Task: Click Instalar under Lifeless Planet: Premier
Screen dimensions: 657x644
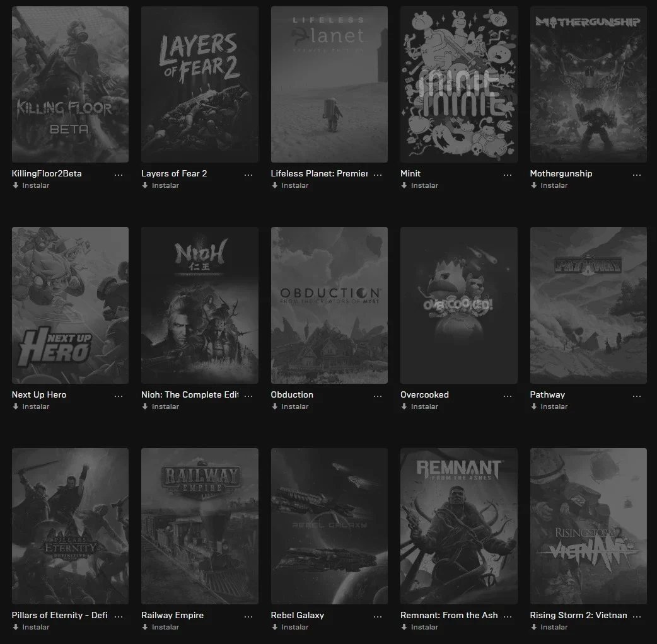Action: (x=290, y=185)
